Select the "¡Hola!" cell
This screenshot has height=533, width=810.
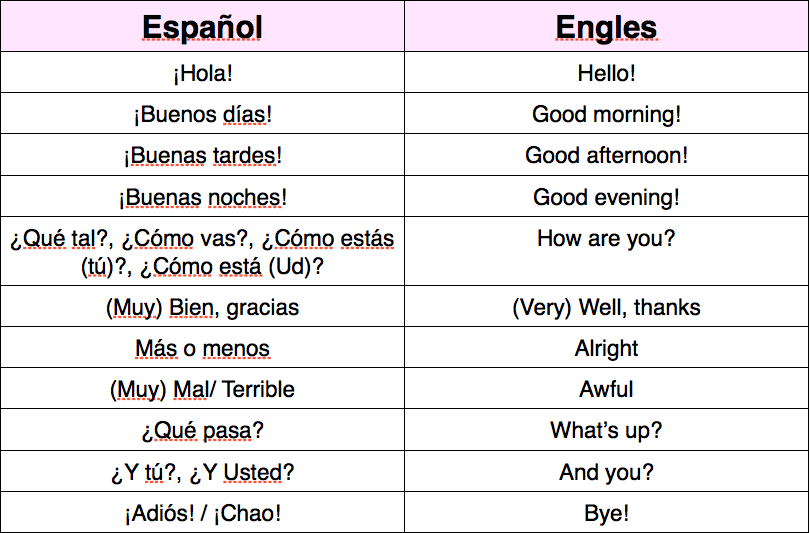click(x=202, y=73)
